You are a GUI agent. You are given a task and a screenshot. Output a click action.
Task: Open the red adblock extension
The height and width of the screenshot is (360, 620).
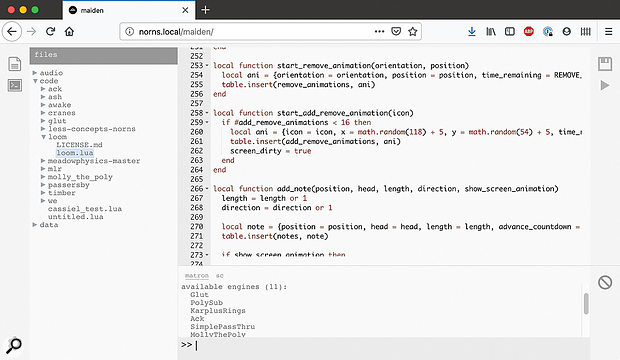tap(529, 31)
